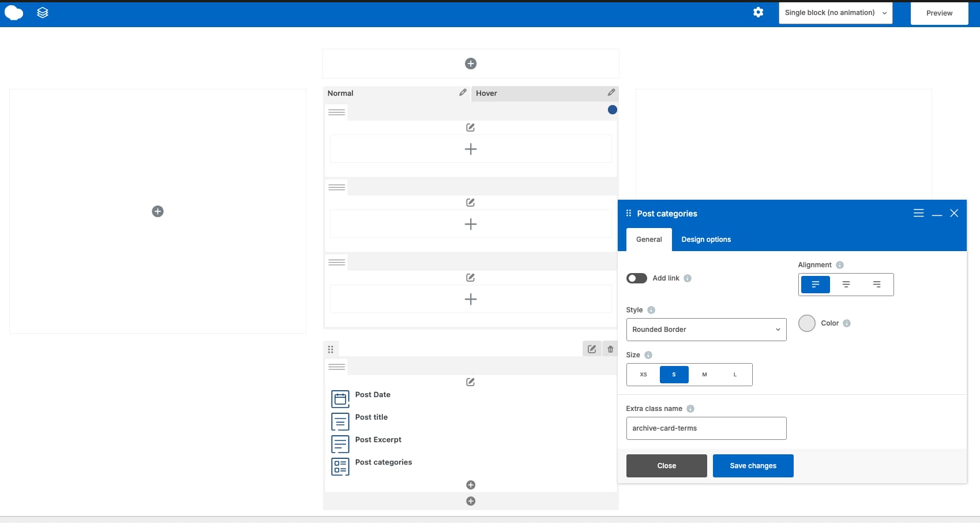Click the Post categories panel drag dots
The height and width of the screenshot is (523, 980).
tap(629, 213)
